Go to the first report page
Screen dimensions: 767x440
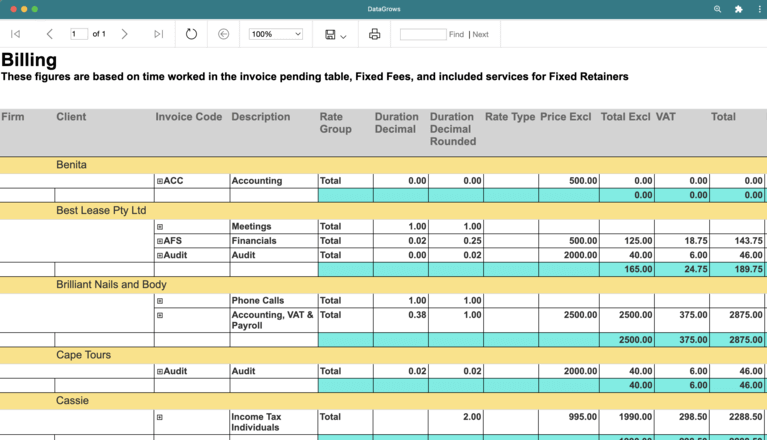(15, 34)
